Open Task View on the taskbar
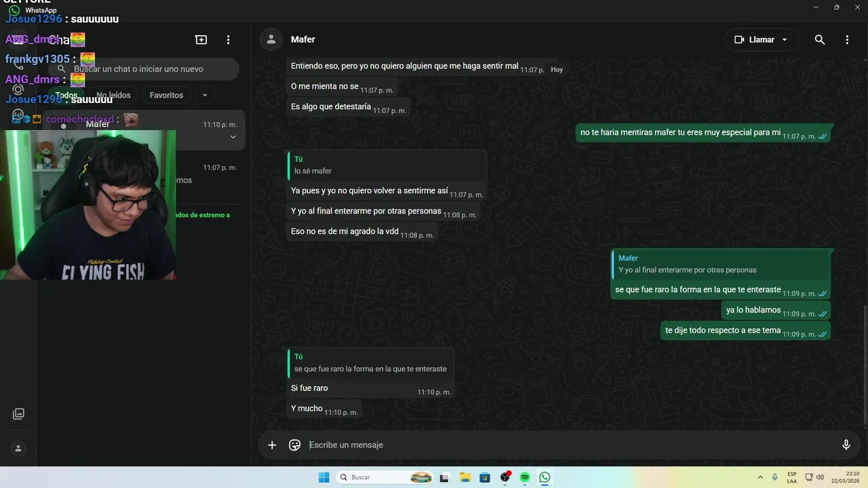This screenshot has width=868, height=488. tap(444, 477)
